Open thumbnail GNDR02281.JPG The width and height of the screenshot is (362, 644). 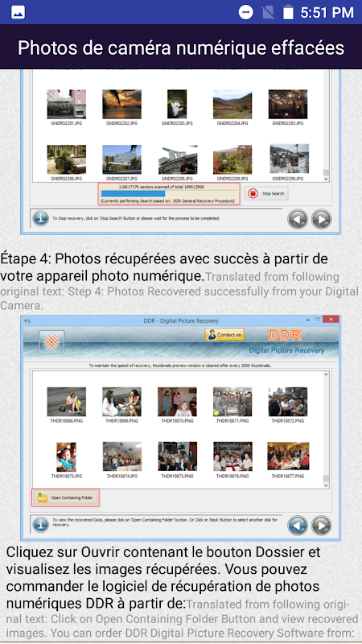coord(66,104)
